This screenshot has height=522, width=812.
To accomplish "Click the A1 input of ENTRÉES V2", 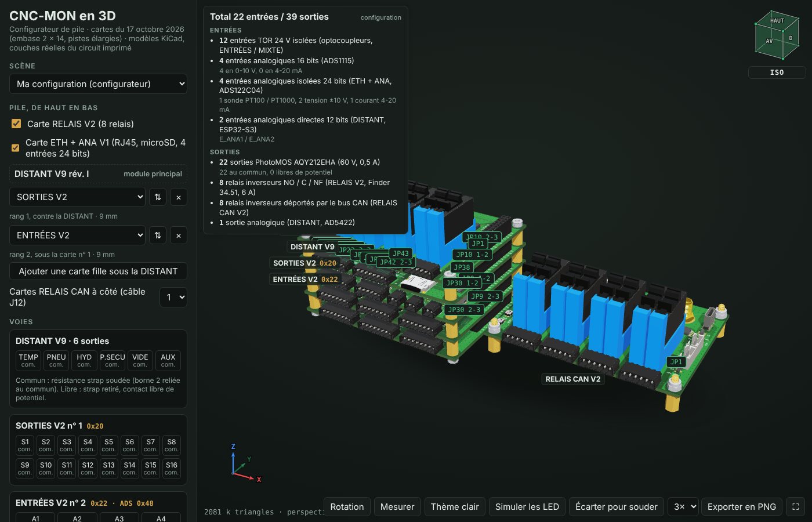I will (x=35, y=517).
